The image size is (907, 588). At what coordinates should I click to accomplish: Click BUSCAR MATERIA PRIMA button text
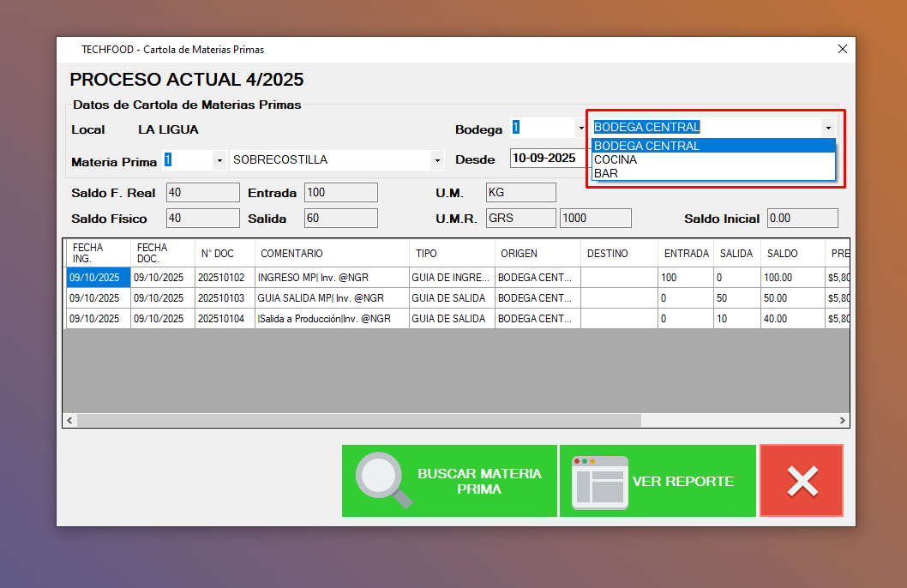tap(479, 481)
